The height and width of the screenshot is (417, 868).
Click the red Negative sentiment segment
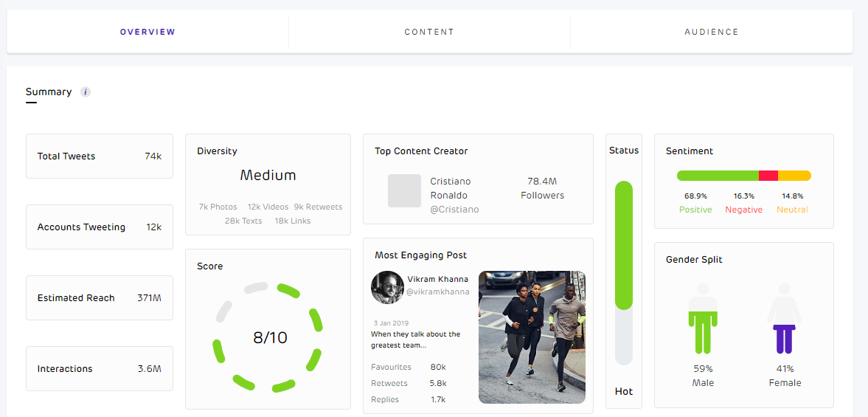click(x=768, y=176)
